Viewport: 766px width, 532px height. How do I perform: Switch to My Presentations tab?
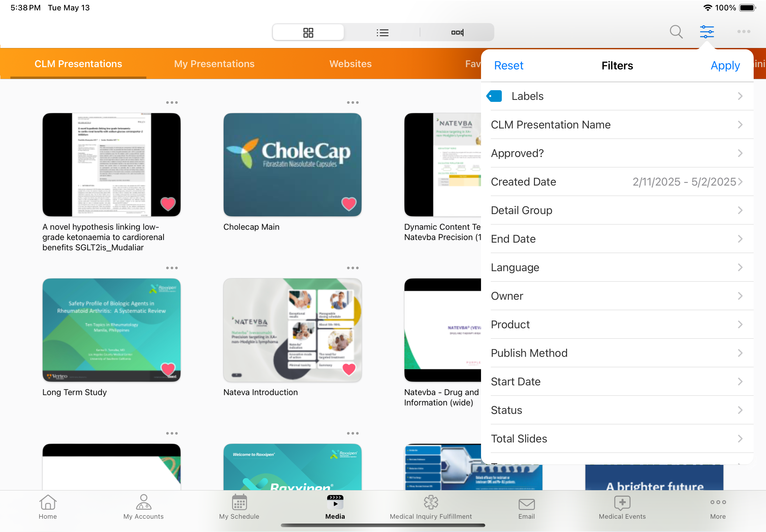(214, 64)
